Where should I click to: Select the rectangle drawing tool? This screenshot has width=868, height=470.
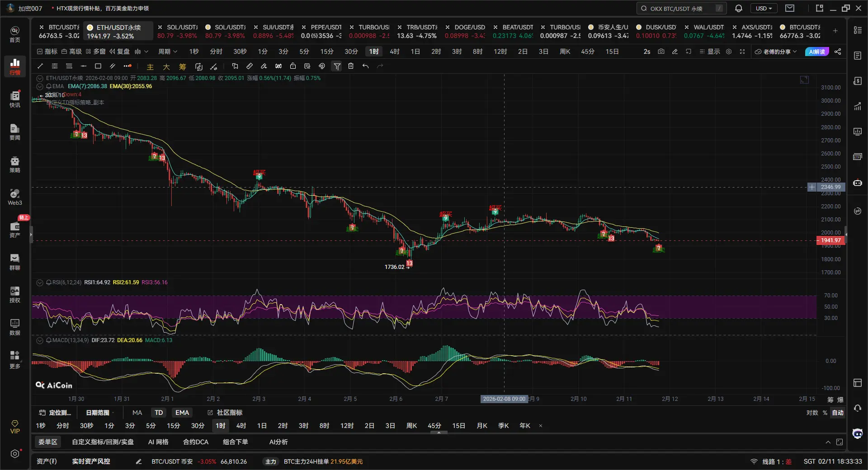(98, 66)
